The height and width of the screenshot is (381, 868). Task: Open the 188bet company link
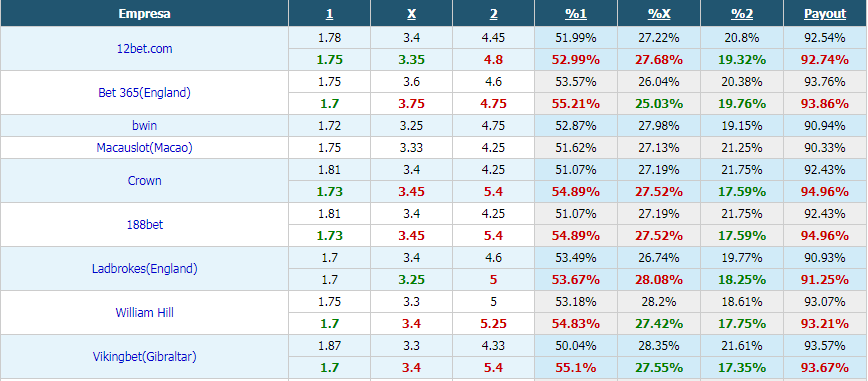tap(144, 225)
